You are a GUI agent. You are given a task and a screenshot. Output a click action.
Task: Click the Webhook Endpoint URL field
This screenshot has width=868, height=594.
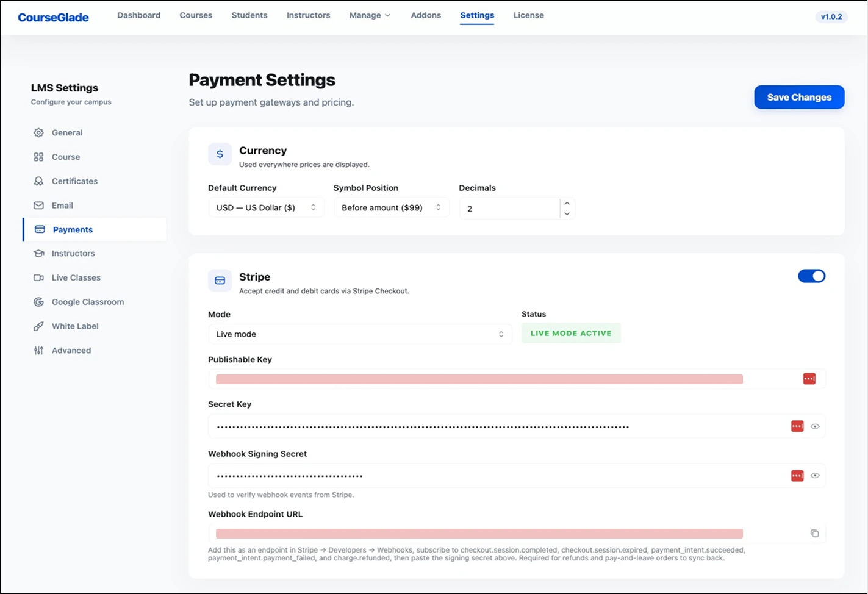pos(517,533)
